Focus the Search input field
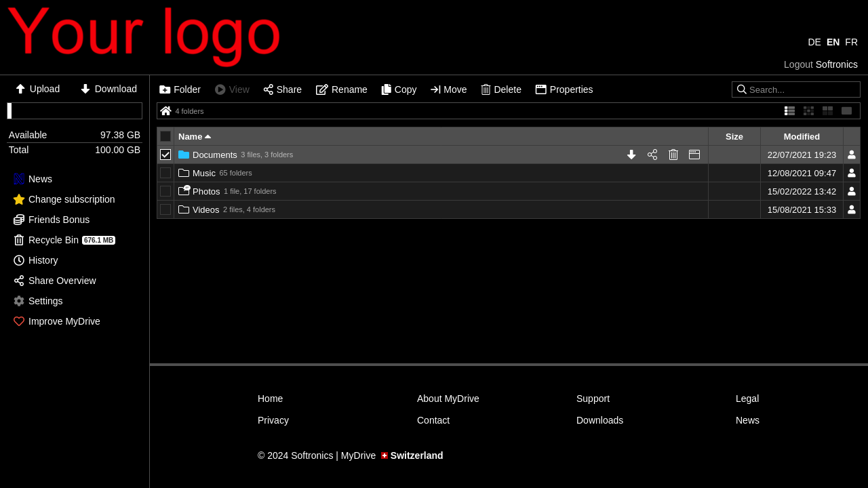The image size is (868, 488). point(796,89)
